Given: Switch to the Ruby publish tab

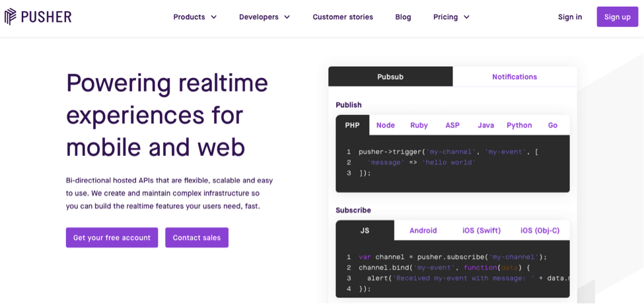Looking at the screenshot, I should click(419, 126).
